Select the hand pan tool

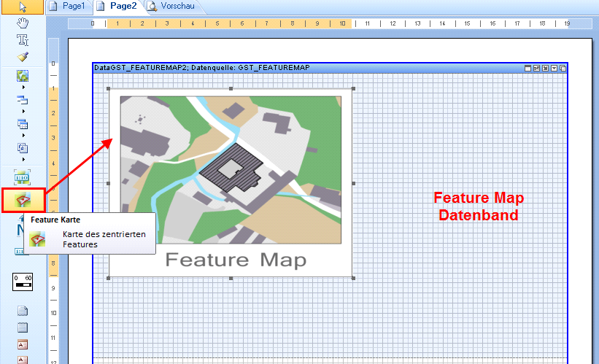23,23
